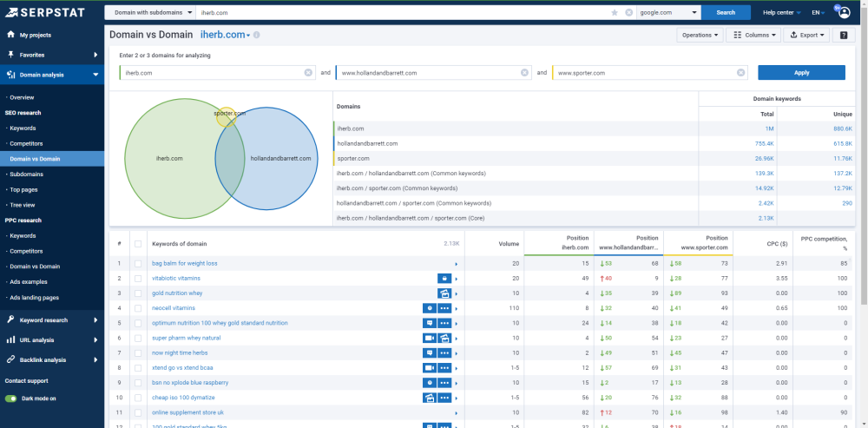The height and width of the screenshot is (428, 868).
Task: Click the Backlink analysis link icon
Action: point(10,360)
